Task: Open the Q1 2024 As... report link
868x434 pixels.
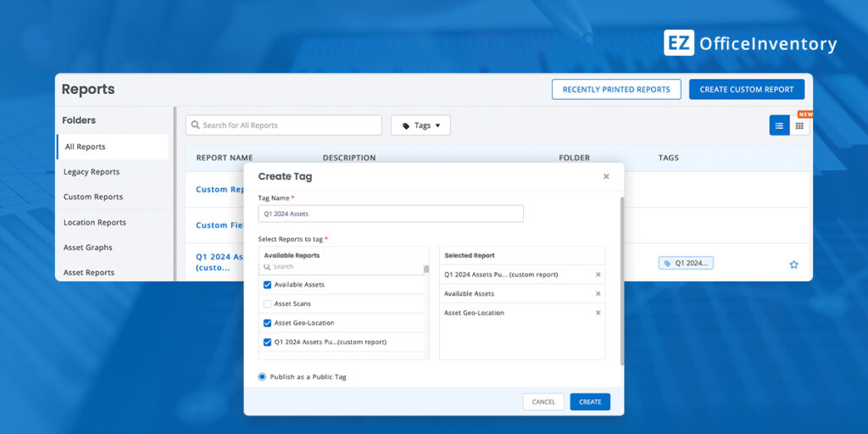Action: click(220, 263)
